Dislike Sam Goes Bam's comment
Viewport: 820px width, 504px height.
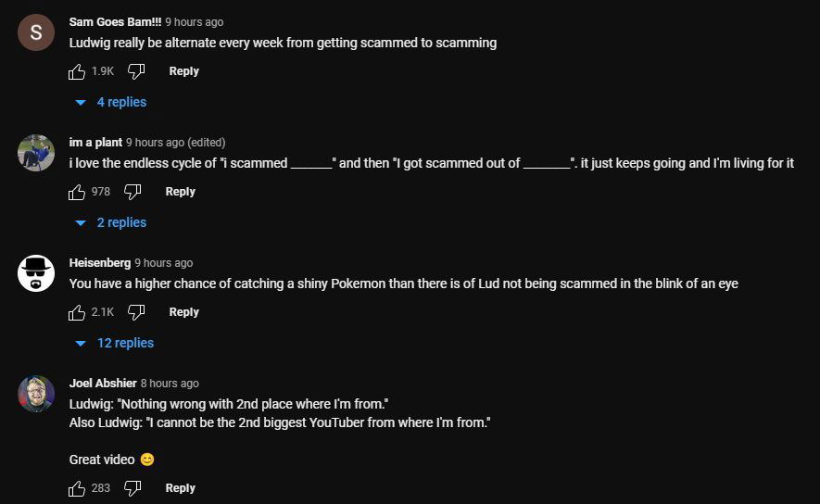135,71
